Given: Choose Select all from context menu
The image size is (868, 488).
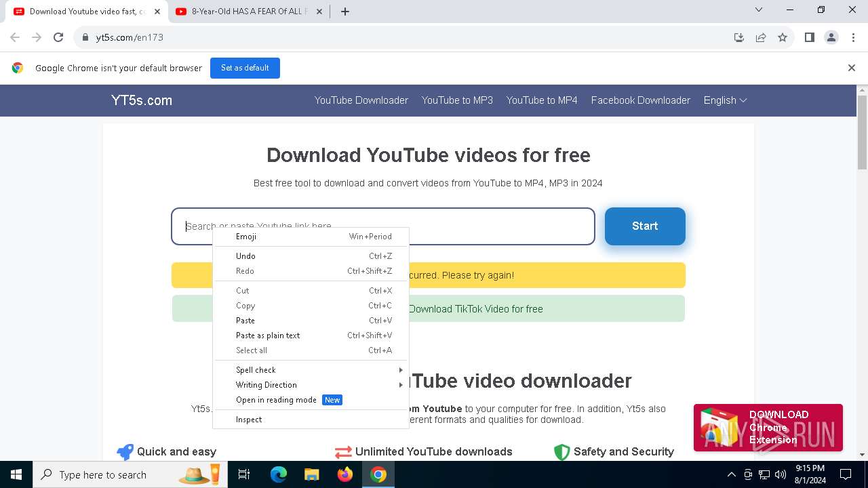Looking at the screenshot, I should point(311,350).
